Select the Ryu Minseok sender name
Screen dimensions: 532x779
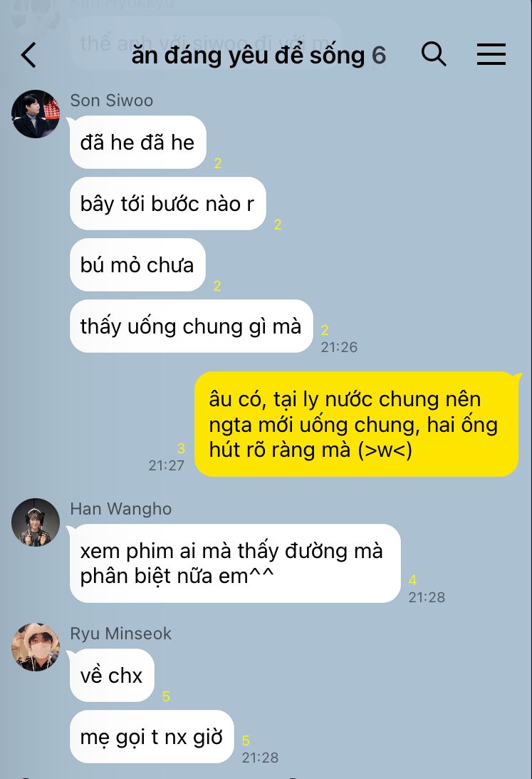[x=120, y=634]
